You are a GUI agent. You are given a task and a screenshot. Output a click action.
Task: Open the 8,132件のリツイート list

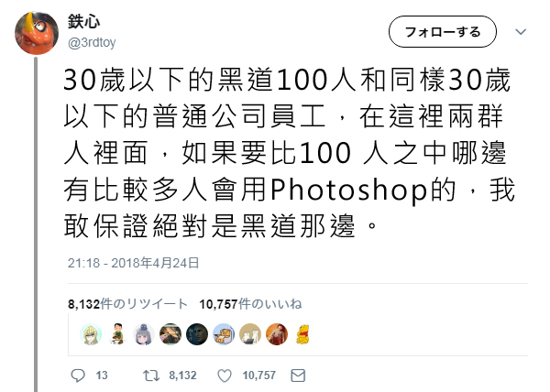pyautogui.click(x=127, y=304)
